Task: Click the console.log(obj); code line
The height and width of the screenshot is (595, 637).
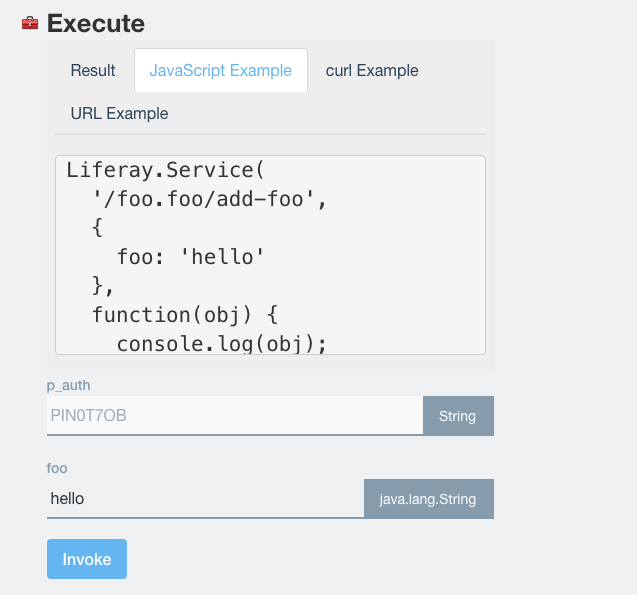Action: point(221,344)
